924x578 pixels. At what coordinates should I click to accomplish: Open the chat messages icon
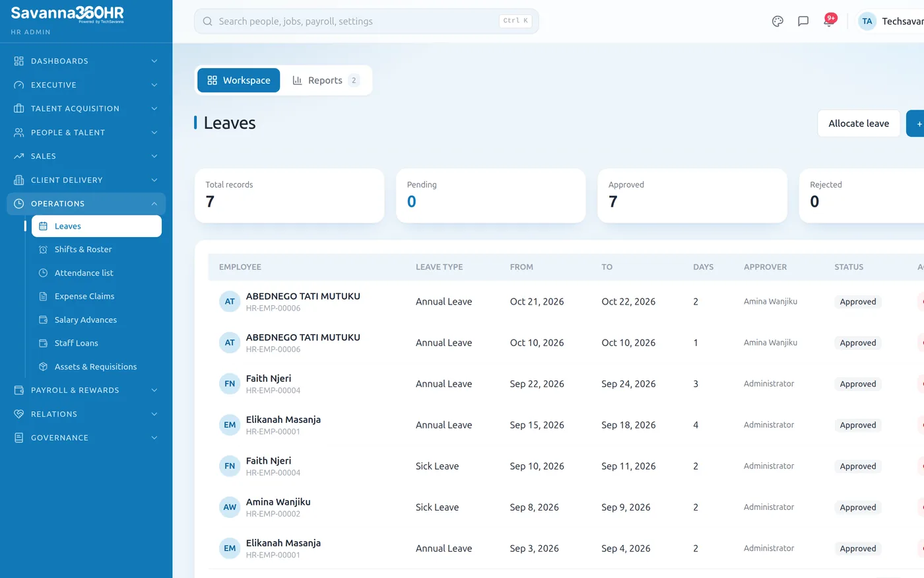click(x=803, y=21)
